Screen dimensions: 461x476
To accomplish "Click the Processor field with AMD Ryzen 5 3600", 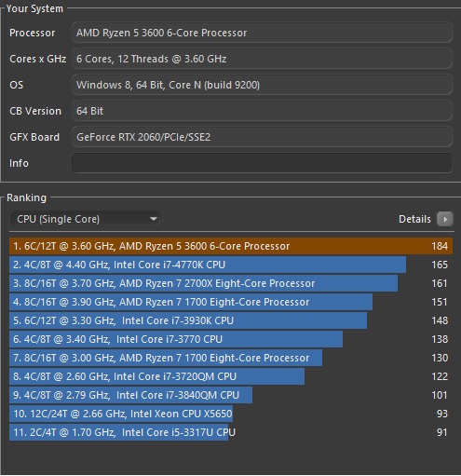I will click(x=262, y=33).
